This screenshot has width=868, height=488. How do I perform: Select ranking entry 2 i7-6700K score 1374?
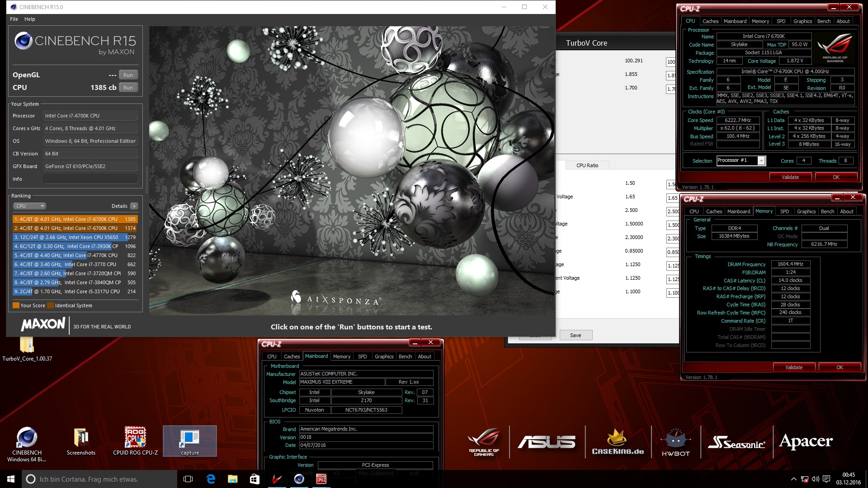(x=75, y=228)
